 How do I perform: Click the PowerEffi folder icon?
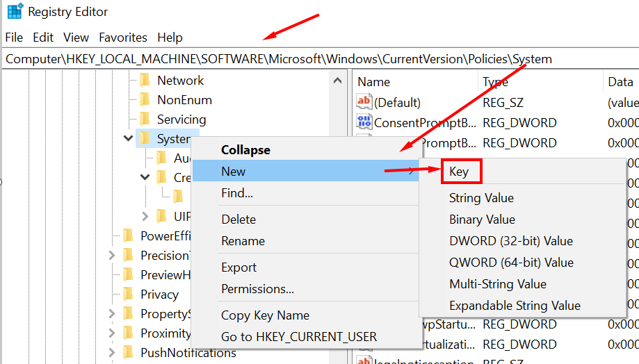click(129, 235)
